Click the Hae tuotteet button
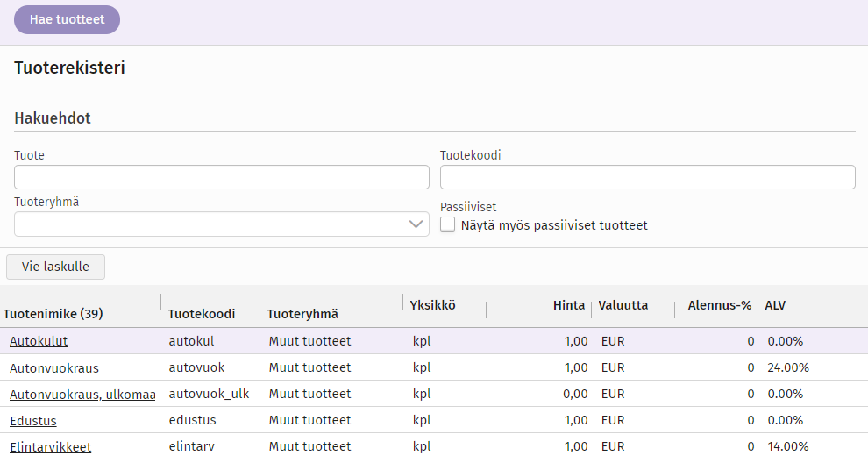This screenshot has height=456, width=868. pyautogui.click(x=67, y=20)
